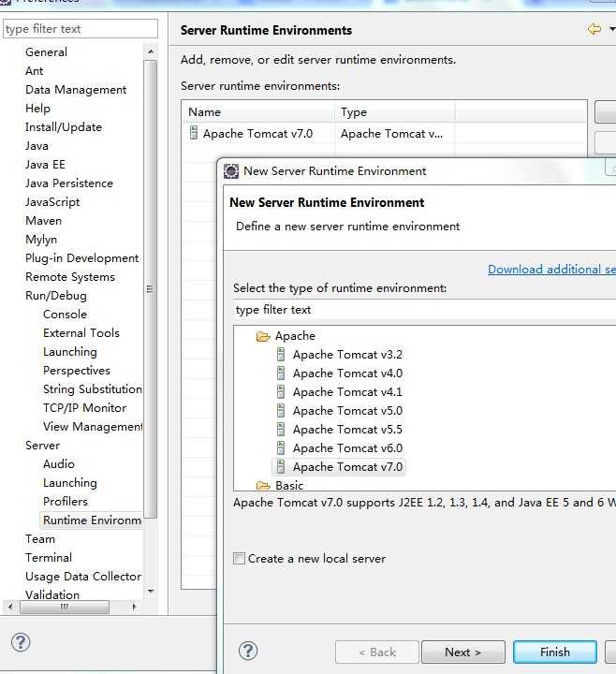Click the Tomcat v6.0 server icon
Viewport: 616px width, 674px height.
coord(281,447)
